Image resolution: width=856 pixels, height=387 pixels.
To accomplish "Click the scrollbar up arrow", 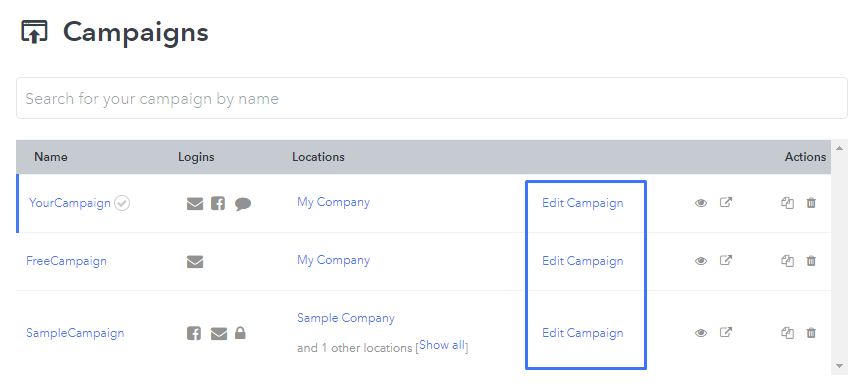I will click(840, 148).
